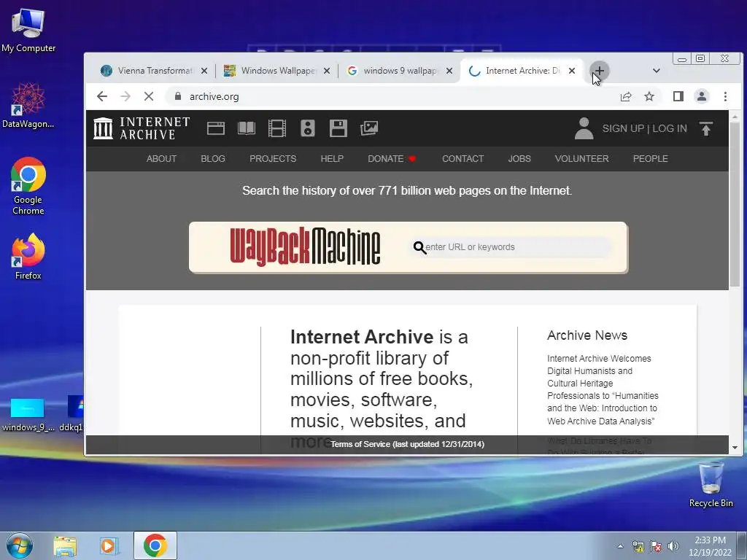Open the Humanities and the Web news link

[603, 389]
